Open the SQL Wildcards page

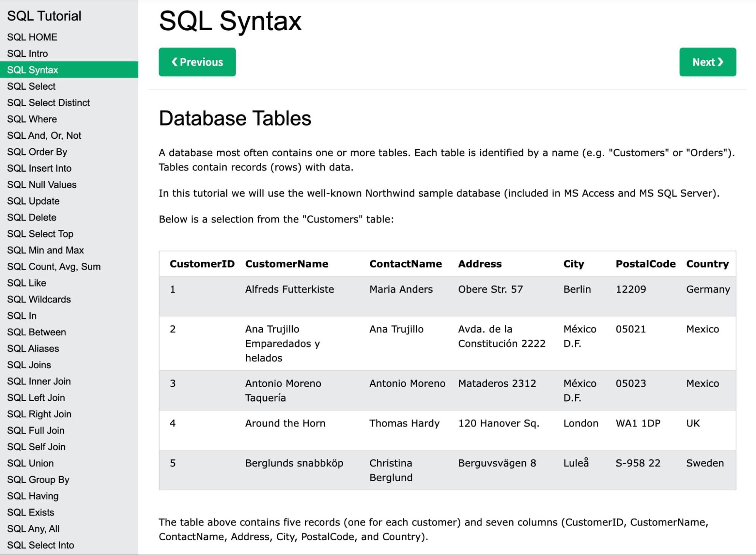coord(39,299)
